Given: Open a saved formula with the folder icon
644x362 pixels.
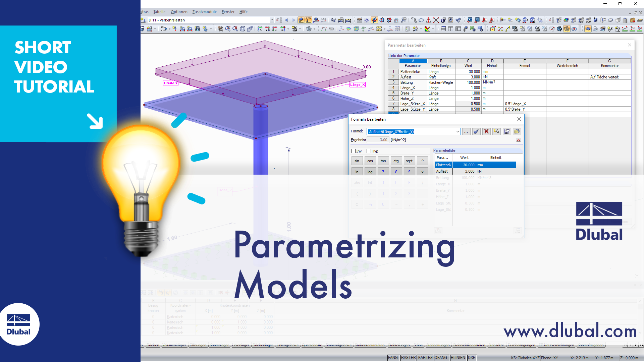Looking at the screenshot, I should point(517,131).
